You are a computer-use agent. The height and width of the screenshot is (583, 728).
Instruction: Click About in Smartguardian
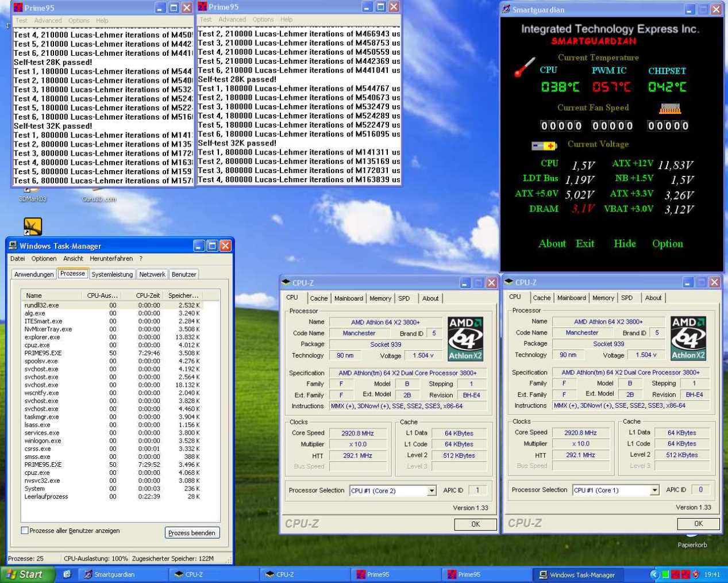pyautogui.click(x=552, y=244)
